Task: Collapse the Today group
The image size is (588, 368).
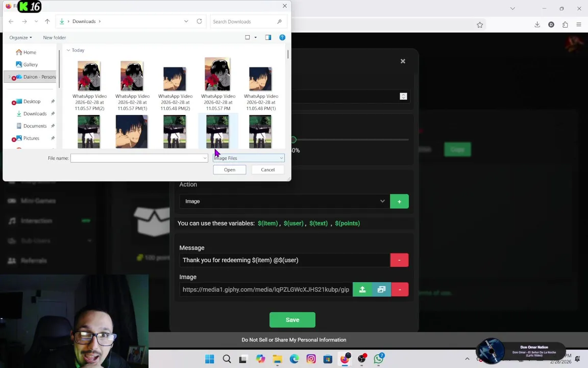Action: (x=68, y=50)
